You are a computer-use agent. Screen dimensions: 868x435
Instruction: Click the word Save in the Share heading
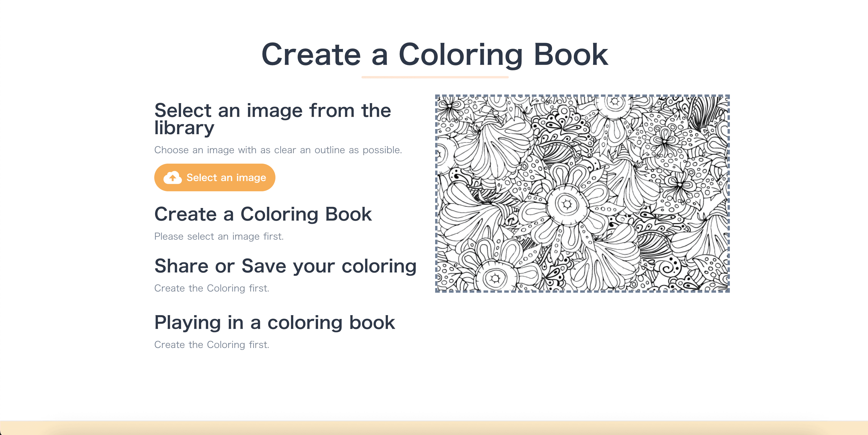264,266
